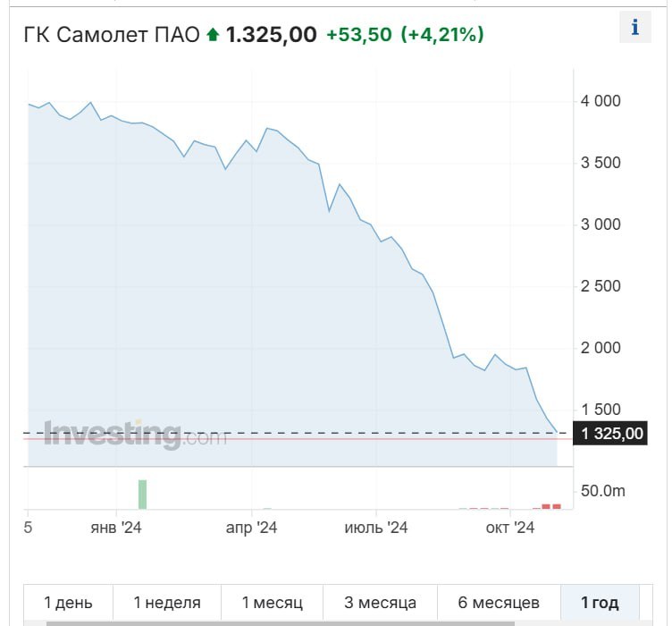Viewport: 672px width, 626px height.
Task: Choose the 3 месяца period tab
Action: click(x=381, y=603)
